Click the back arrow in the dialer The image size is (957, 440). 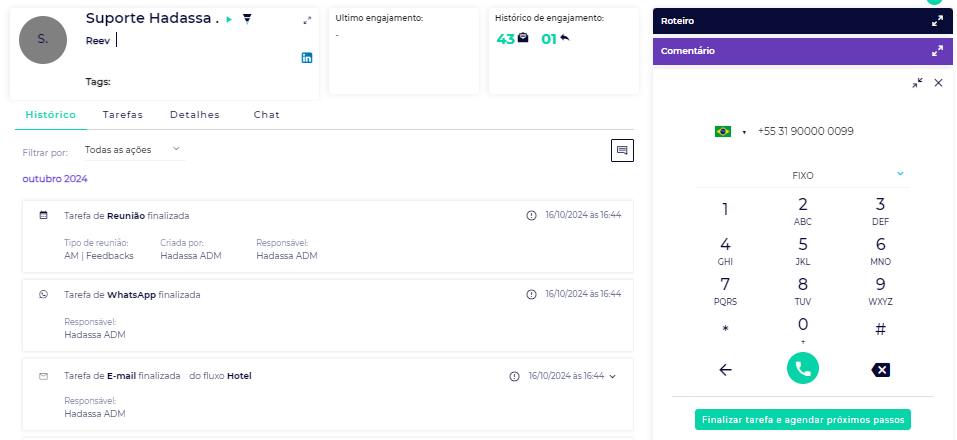point(725,369)
